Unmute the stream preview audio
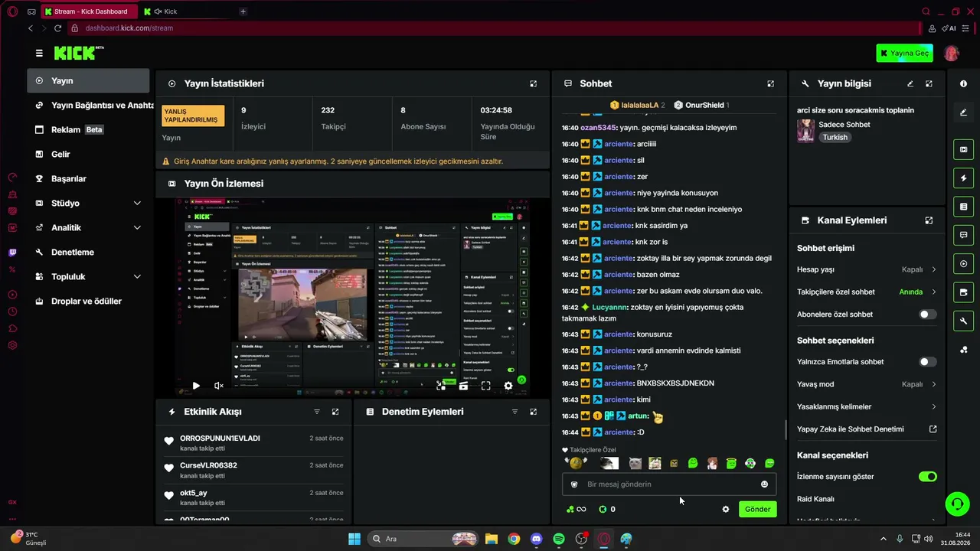The width and height of the screenshot is (980, 551). [x=219, y=386]
